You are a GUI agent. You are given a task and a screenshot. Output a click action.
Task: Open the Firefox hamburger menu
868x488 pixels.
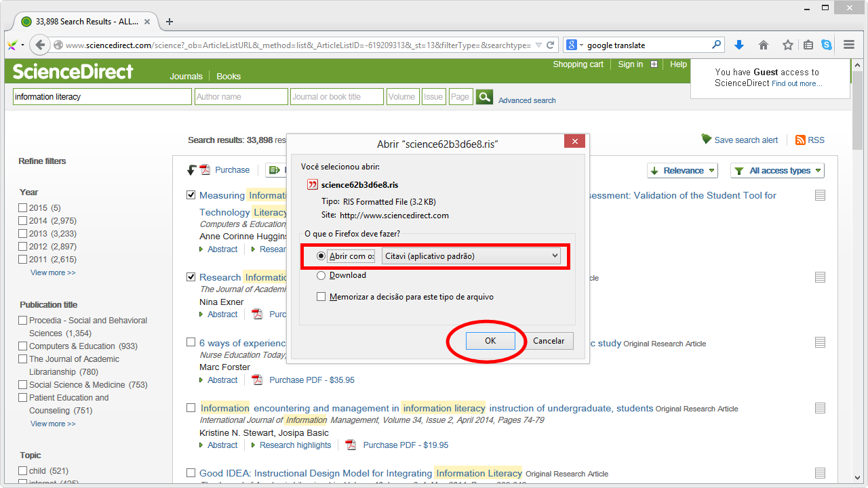coord(849,45)
